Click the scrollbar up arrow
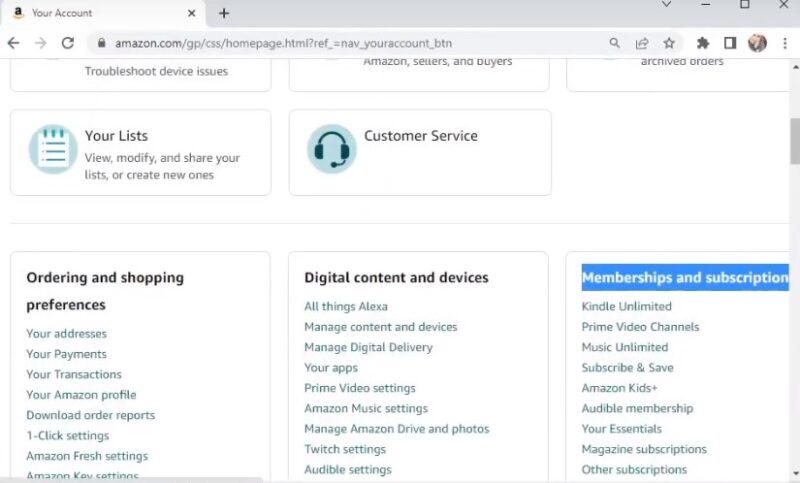 (795, 67)
